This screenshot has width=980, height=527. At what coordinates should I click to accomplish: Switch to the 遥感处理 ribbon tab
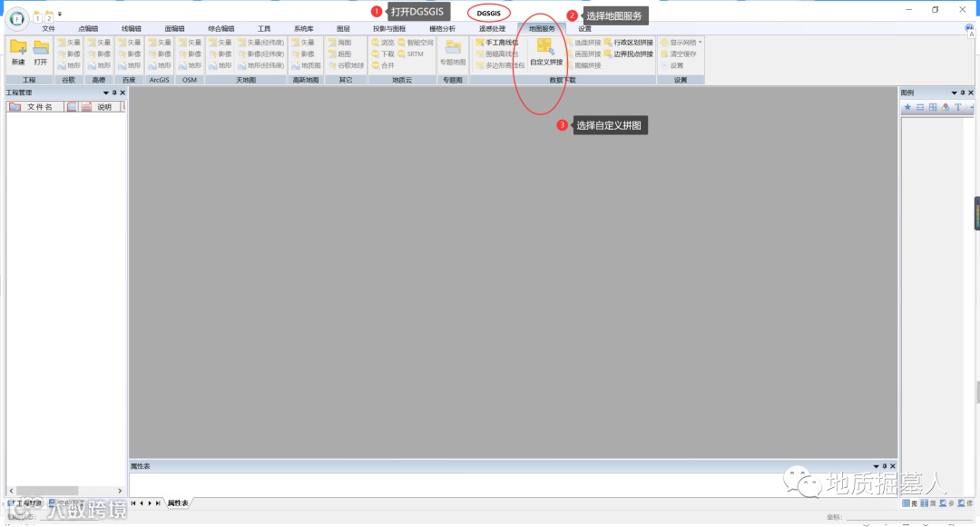(492, 29)
